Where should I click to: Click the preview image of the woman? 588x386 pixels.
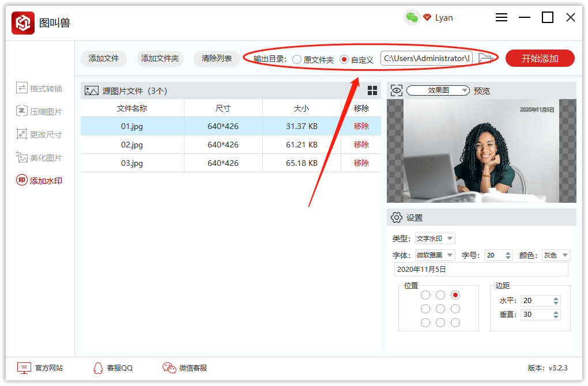(x=481, y=150)
